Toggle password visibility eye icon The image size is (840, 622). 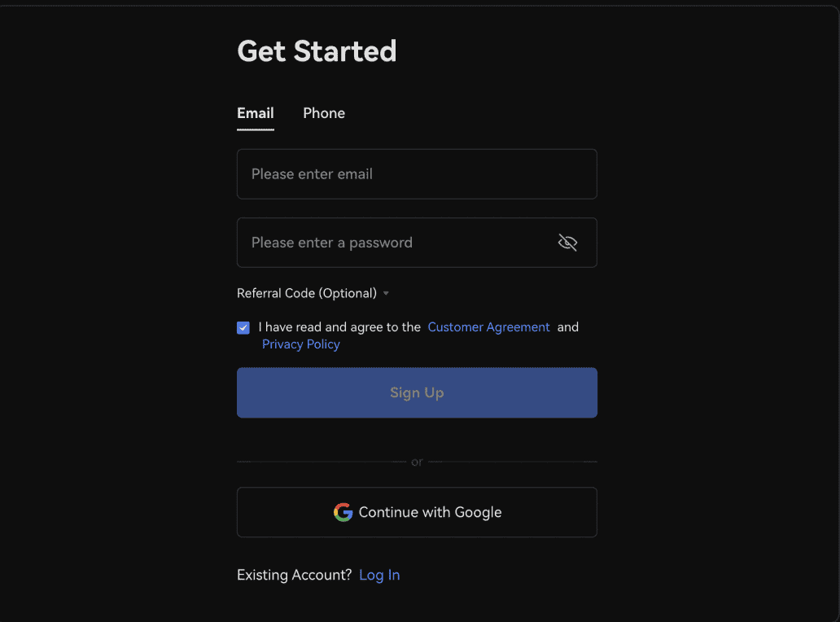pyautogui.click(x=567, y=243)
